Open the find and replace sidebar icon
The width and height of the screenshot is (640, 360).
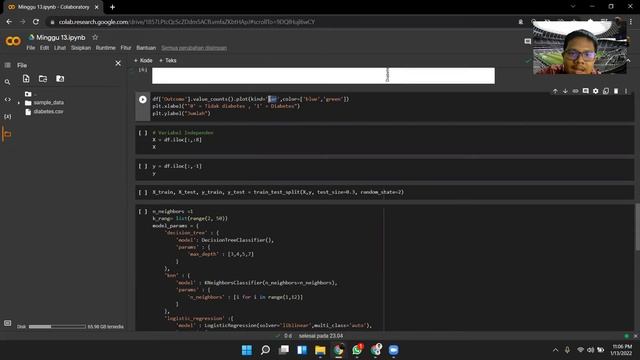click(7, 82)
